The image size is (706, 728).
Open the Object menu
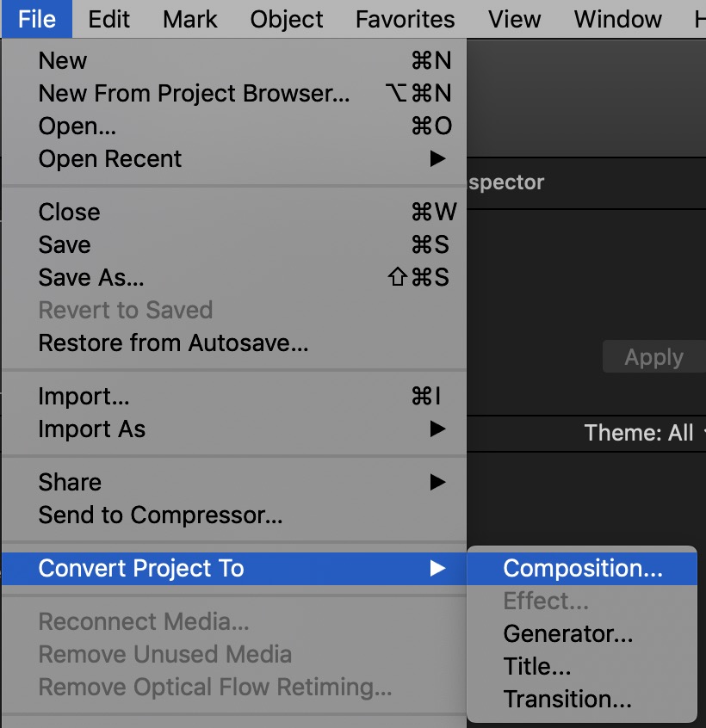pyautogui.click(x=286, y=19)
